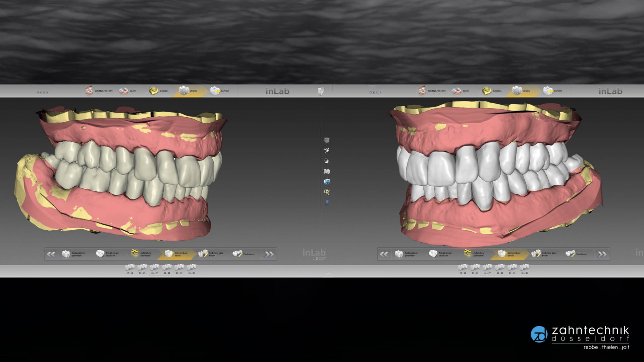Select Element bearbeiten step in right window

click(x=509, y=254)
